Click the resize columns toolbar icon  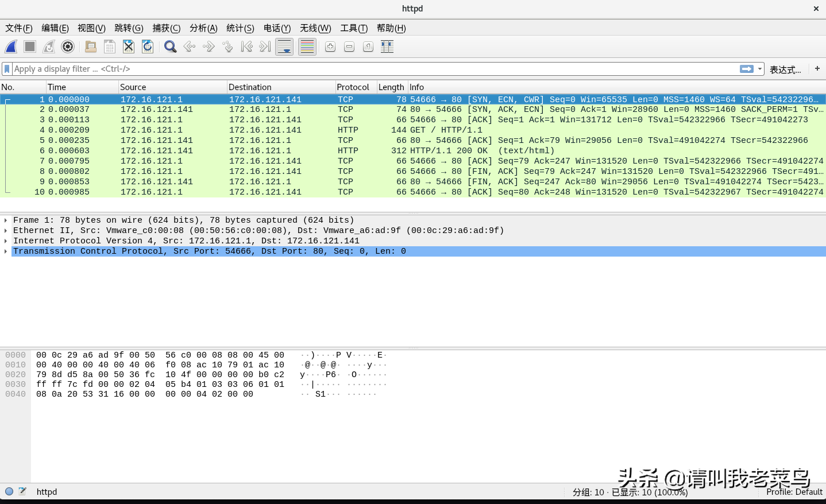(387, 47)
